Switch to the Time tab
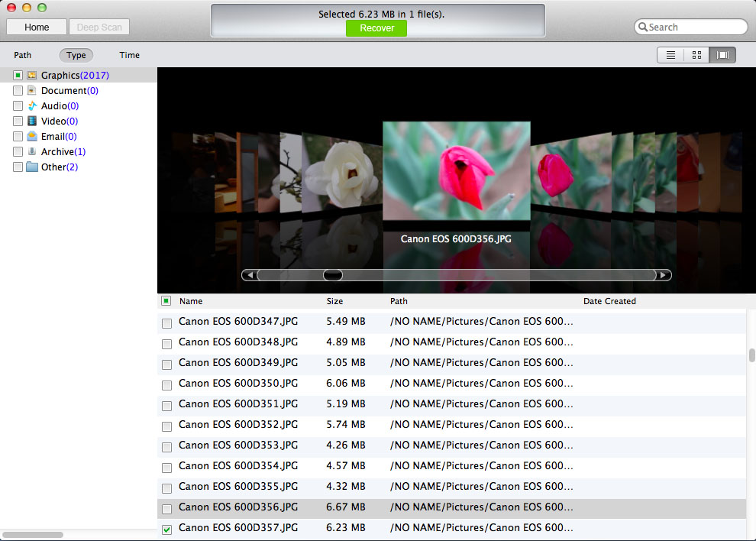Viewport: 756px width, 541px height. (129, 55)
